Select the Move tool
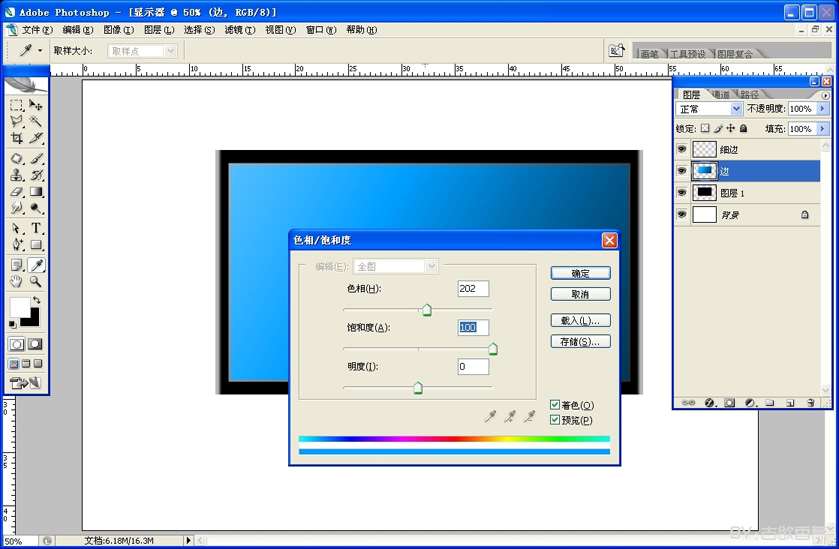Screen dimensions: 839x549 click(36, 105)
